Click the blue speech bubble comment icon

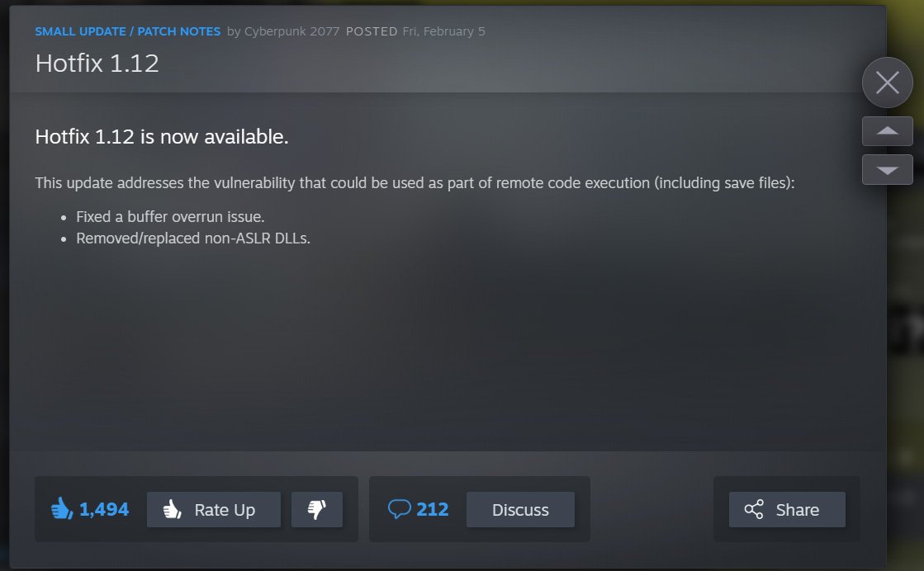pyautogui.click(x=399, y=508)
